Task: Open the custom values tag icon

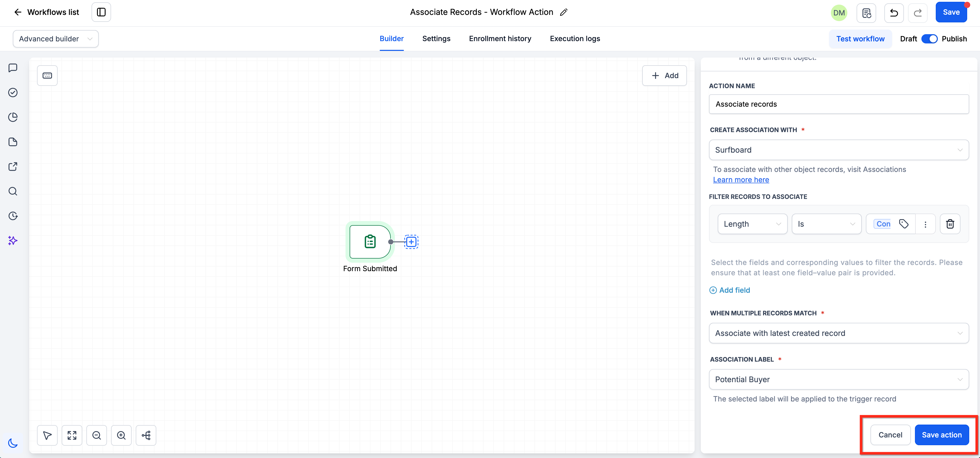Action: click(904, 224)
